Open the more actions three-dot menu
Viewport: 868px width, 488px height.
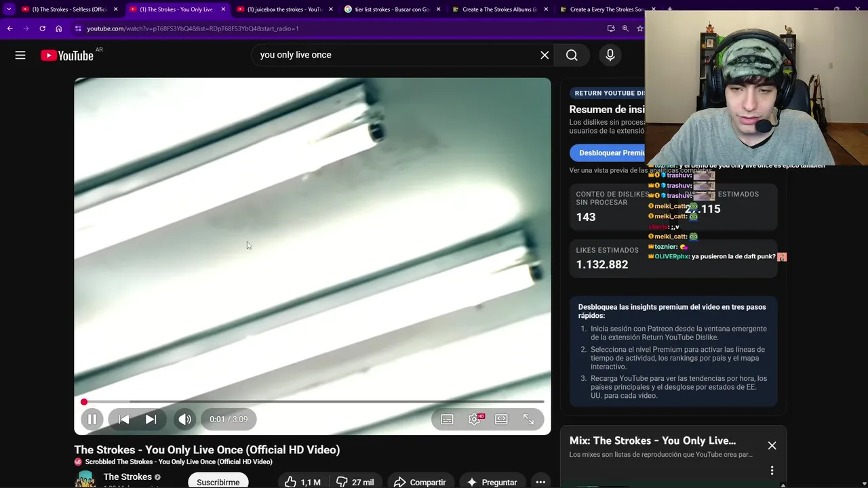(x=540, y=482)
